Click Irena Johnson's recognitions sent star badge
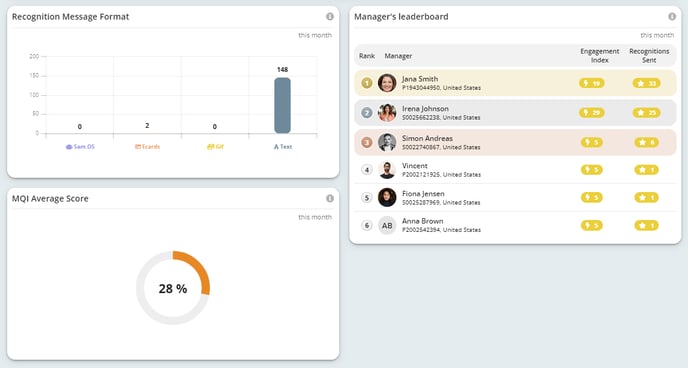688x368 pixels. (x=646, y=113)
